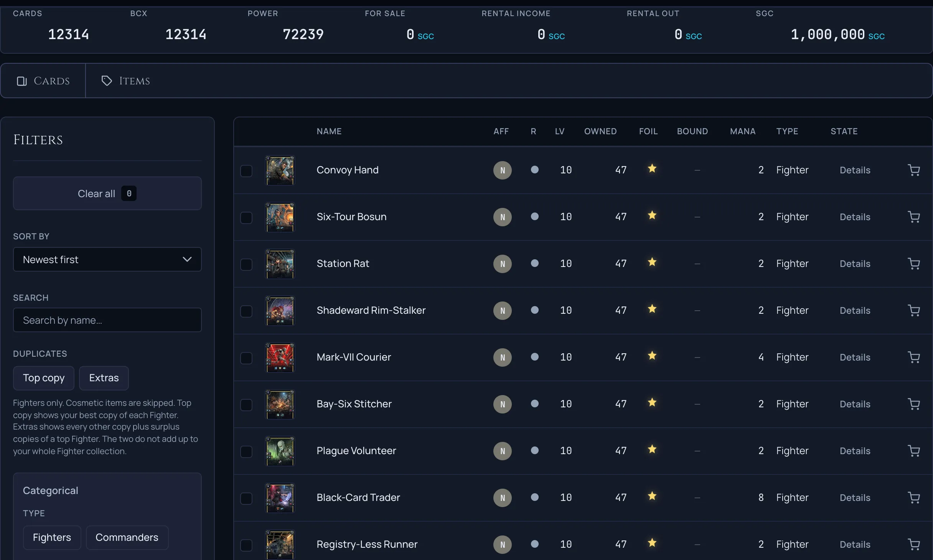Click the N affiliation badge on Six-Tour Bosun
This screenshot has width=933, height=560.
(x=503, y=217)
